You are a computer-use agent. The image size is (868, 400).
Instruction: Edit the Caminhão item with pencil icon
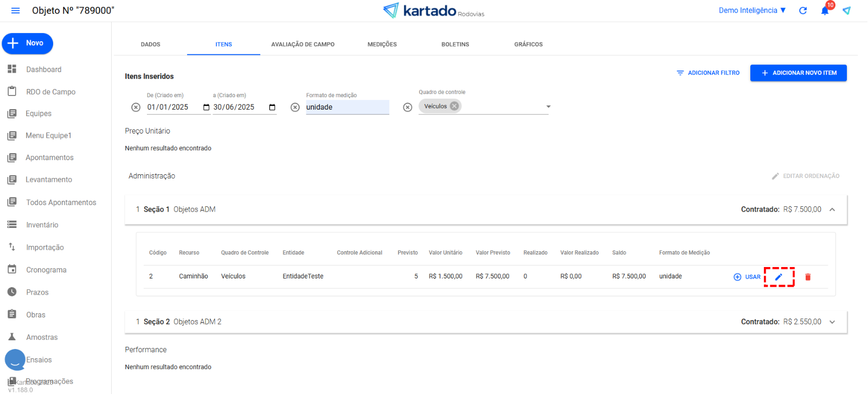pyautogui.click(x=779, y=277)
